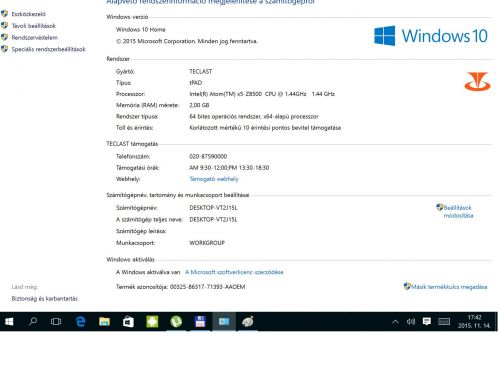Click the volume speaker tray icon

coord(411,322)
